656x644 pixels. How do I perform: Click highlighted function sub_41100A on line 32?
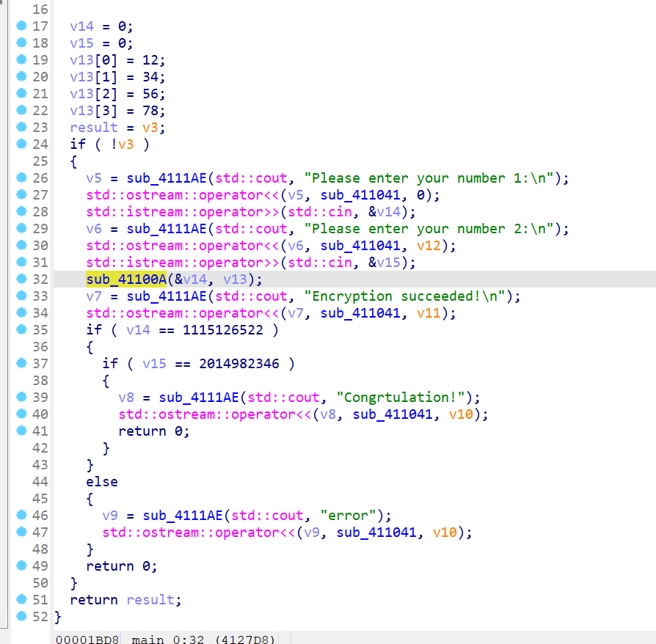click(126, 279)
